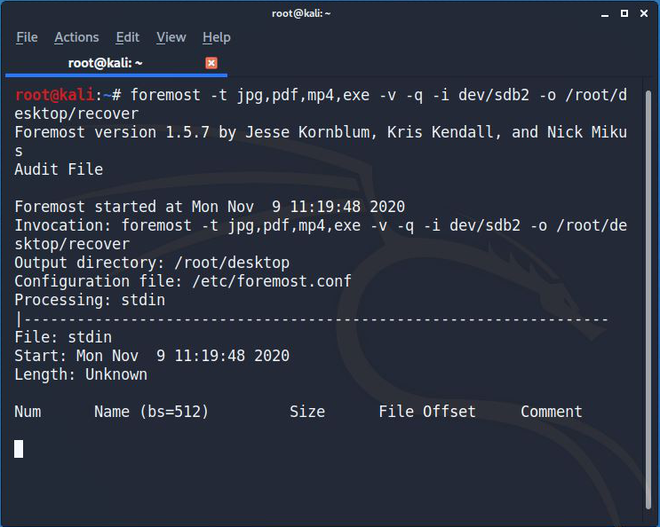The image size is (660, 527).
Task: Click the window title root@kali:~
Action: 301,13
